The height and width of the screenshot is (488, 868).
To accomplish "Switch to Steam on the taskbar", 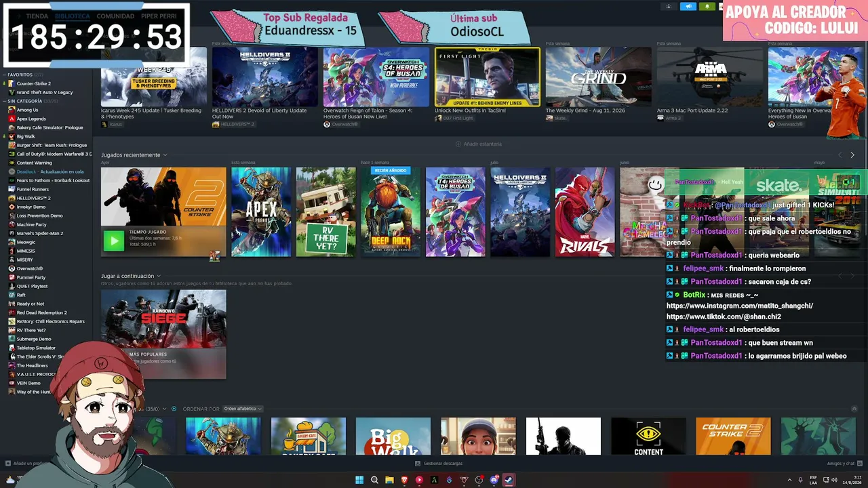I will tap(509, 480).
